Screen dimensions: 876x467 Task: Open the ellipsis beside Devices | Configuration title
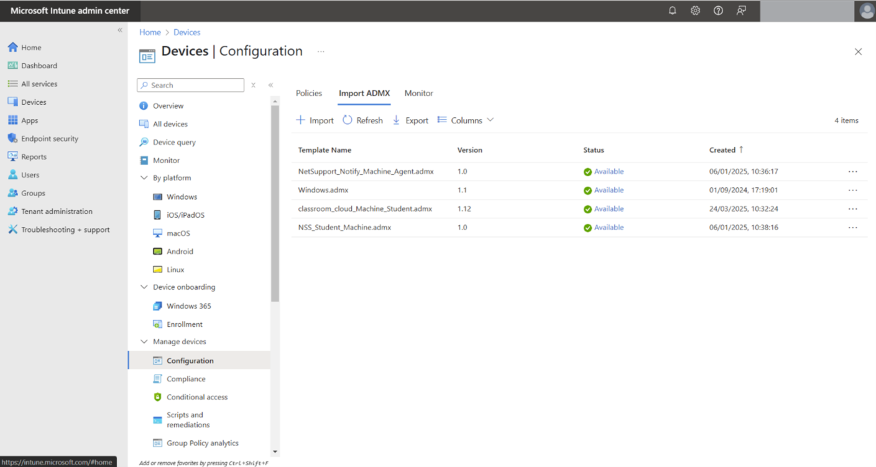(x=321, y=51)
